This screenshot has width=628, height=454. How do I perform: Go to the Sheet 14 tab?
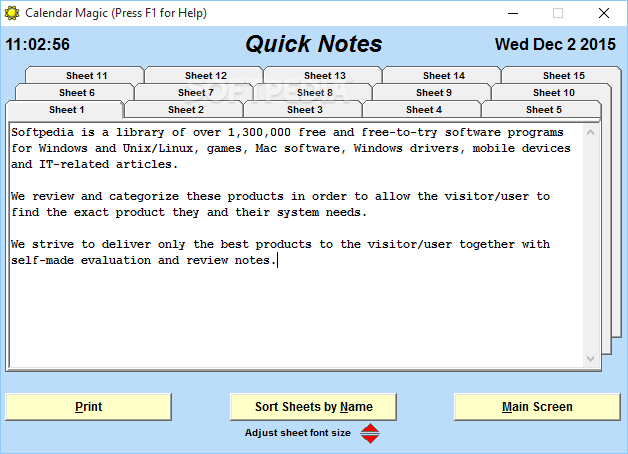coord(444,75)
